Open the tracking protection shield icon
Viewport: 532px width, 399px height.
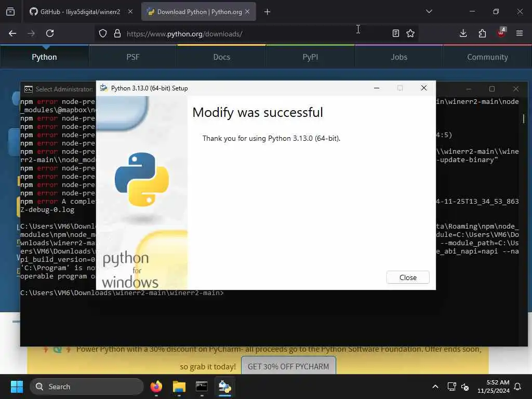point(103,33)
